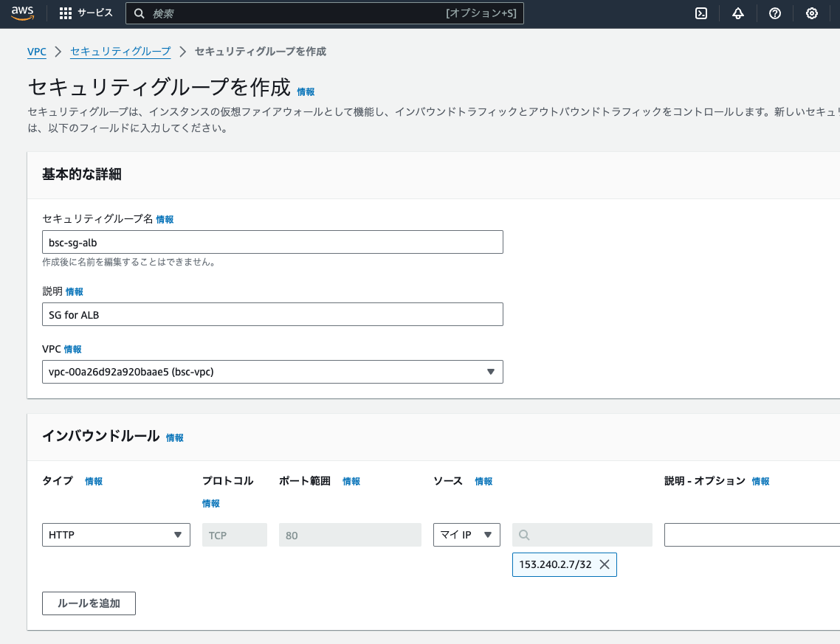840x644 pixels.
Task: Click the description field containing SG for ALB
Action: coord(272,314)
